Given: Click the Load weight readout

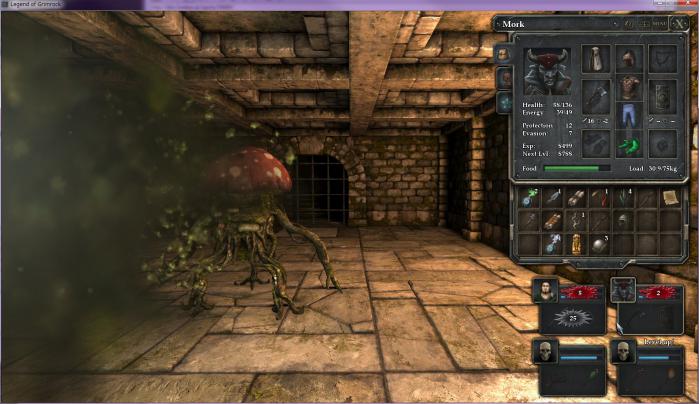Looking at the screenshot, I should click(x=653, y=169).
